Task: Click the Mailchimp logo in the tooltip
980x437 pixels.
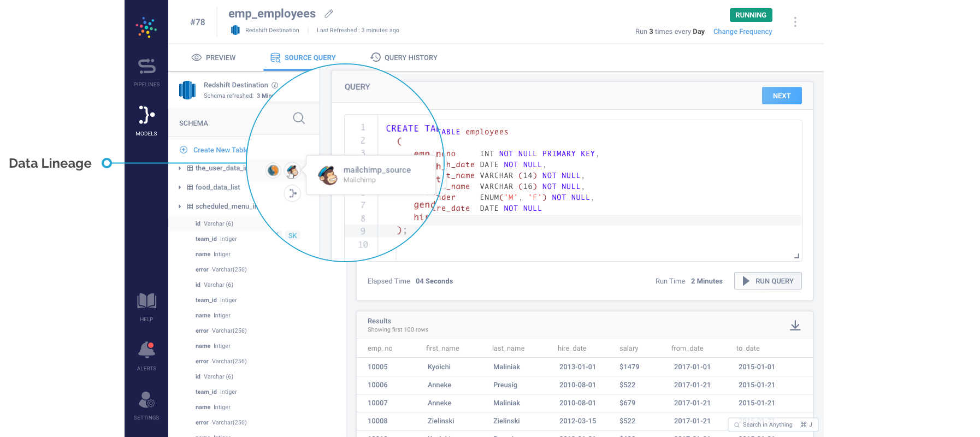Action: click(x=328, y=175)
